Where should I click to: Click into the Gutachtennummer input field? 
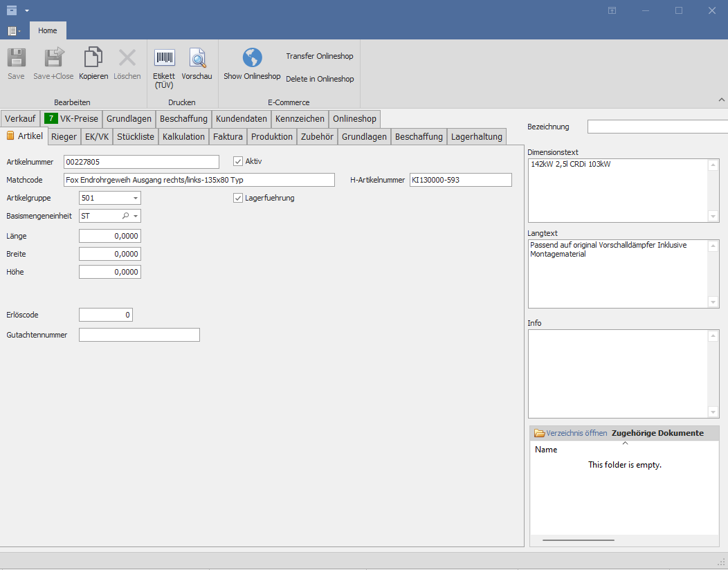[139, 335]
